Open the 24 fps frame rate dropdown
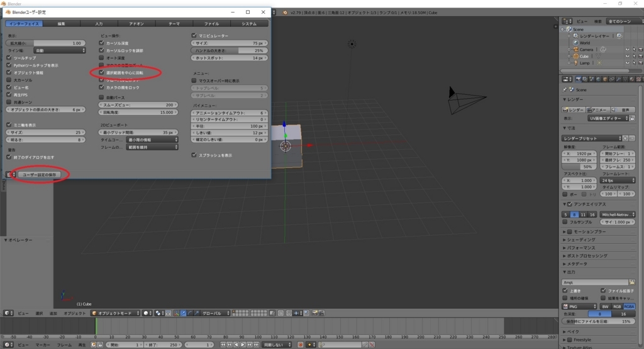Viewport: 644px width, 349px height. coord(618,180)
